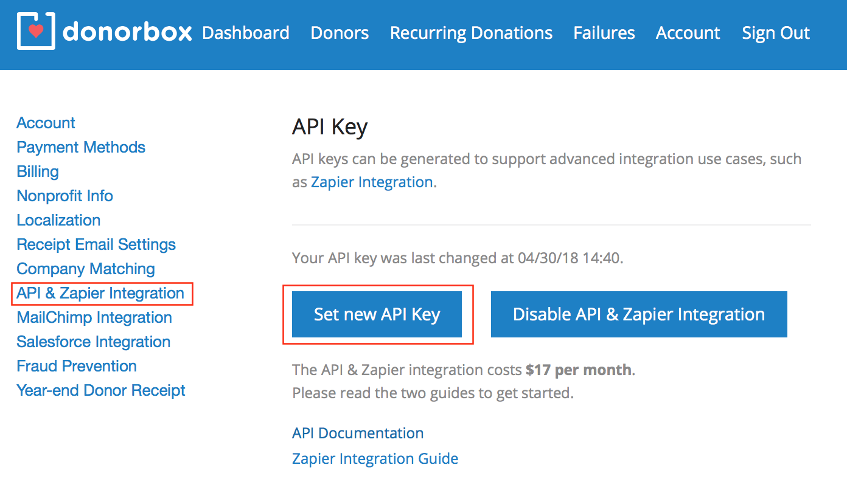The height and width of the screenshot is (504, 847).
Task: Open Salesforce Integration settings
Action: tap(93, 342)
